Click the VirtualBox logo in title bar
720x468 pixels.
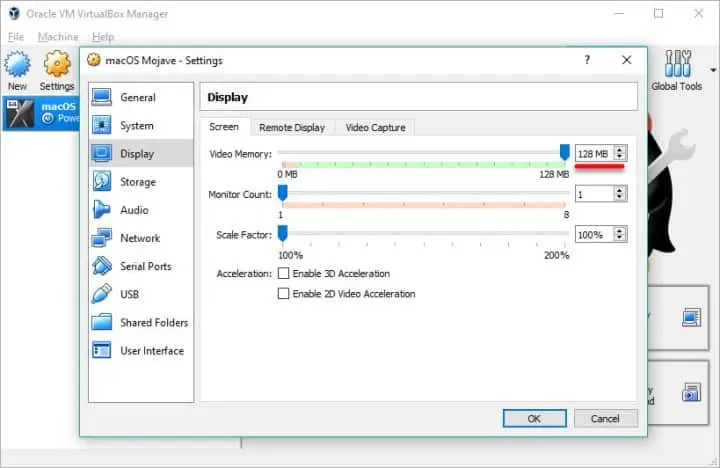point(14,13)
